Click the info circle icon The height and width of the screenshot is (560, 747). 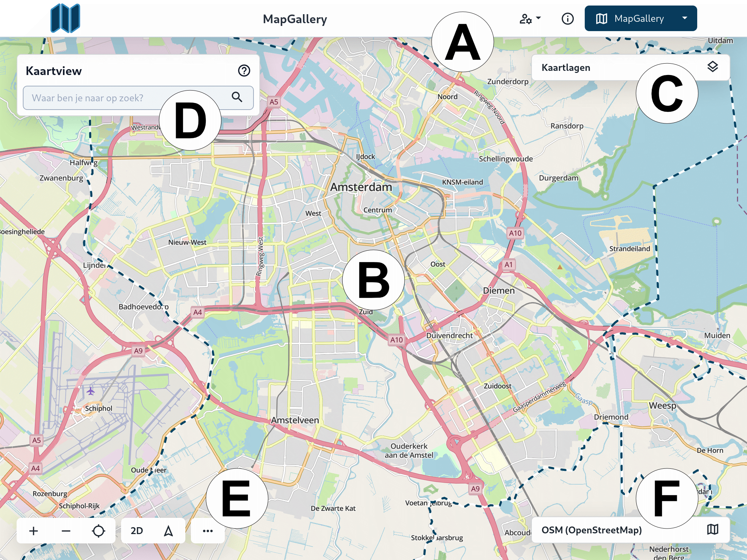point(567,19)
